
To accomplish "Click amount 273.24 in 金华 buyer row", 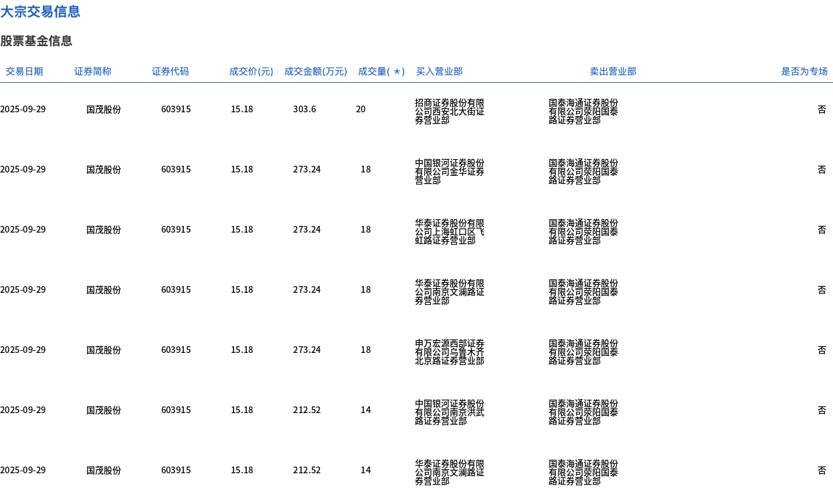I will (x=306, y=169).
